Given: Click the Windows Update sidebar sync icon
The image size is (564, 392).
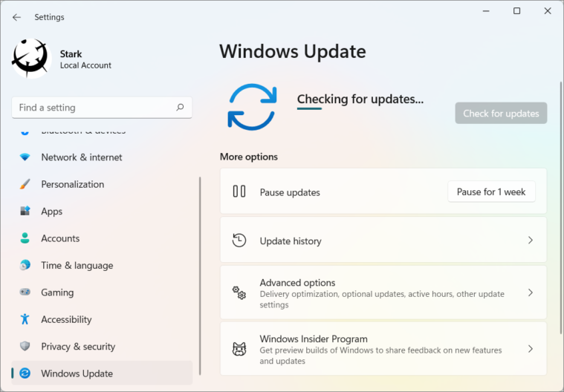Looking at the screenshot, I should point(25,373).
